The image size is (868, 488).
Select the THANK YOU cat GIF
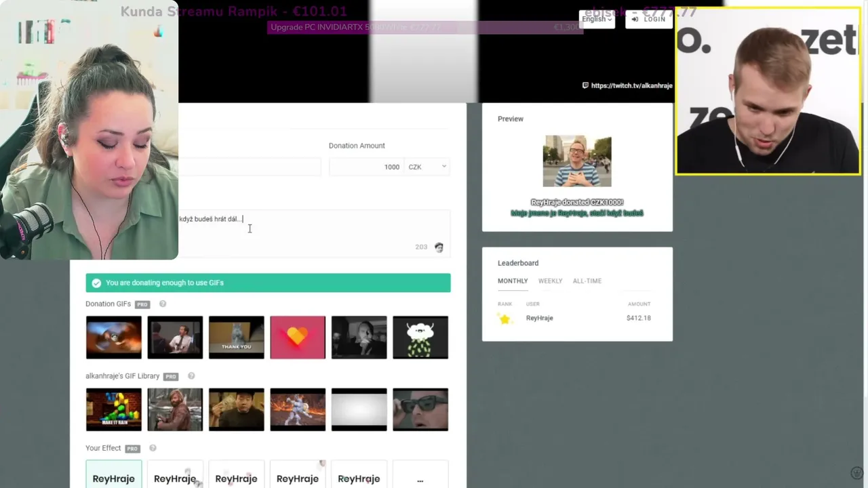pos(237,338)
